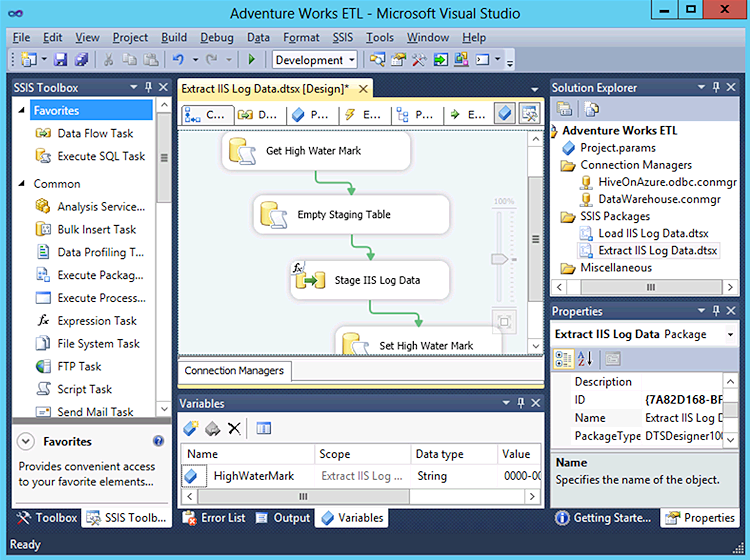
Task: Toggle Categorized view in Properties panel
Action: coord(563,359)
